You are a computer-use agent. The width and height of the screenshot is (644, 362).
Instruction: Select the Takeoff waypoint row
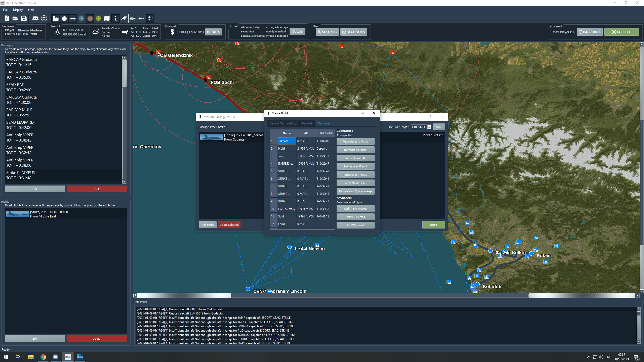tap(302, 141)
